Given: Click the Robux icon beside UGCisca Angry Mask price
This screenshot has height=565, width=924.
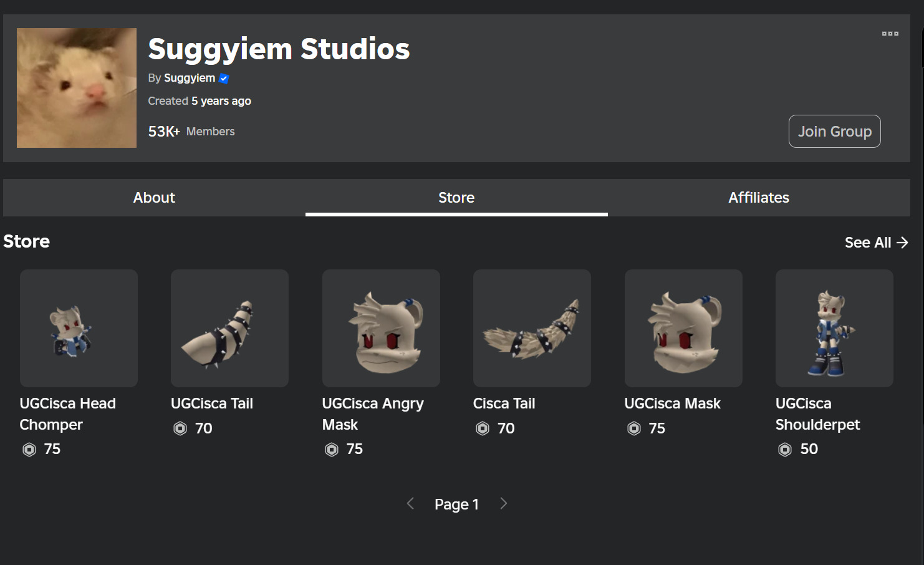Looking at the screenshot, I should click(x=332, y=449).
